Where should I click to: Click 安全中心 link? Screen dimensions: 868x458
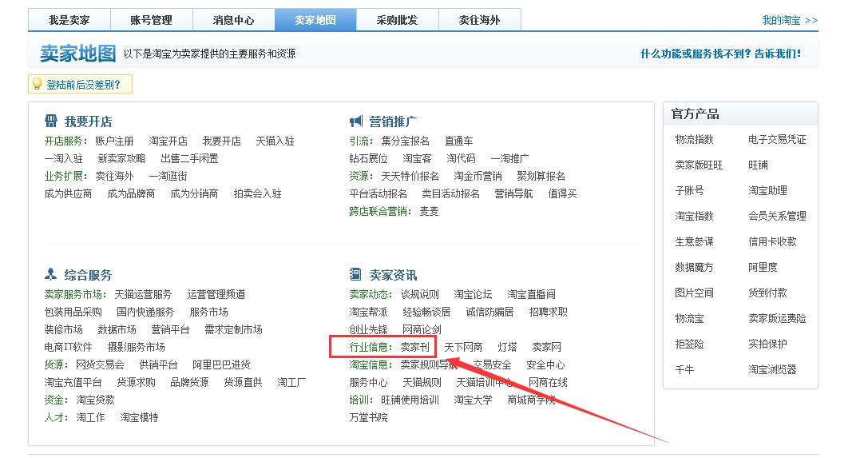point(546,365)
